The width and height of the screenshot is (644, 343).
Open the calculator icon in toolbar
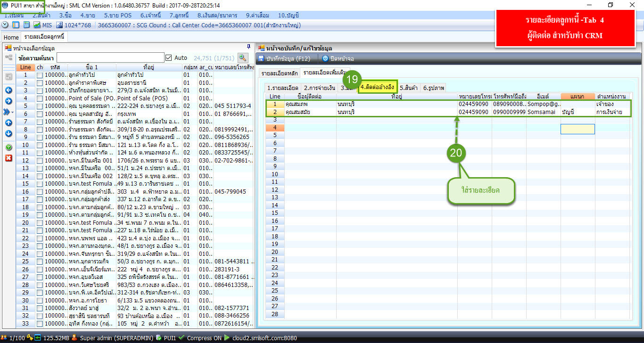pyautogui.click(x=26, y=25)
